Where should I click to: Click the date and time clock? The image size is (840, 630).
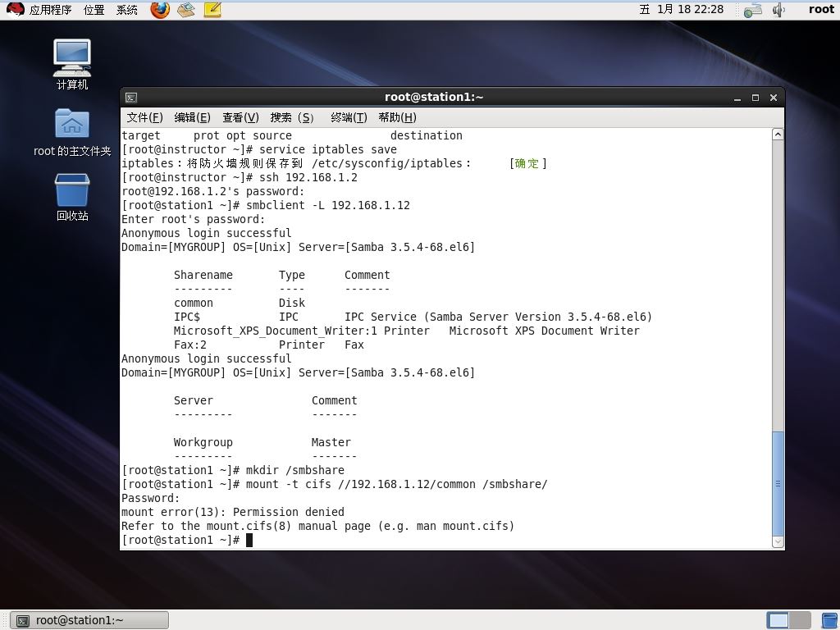click(x=682, y=10)
